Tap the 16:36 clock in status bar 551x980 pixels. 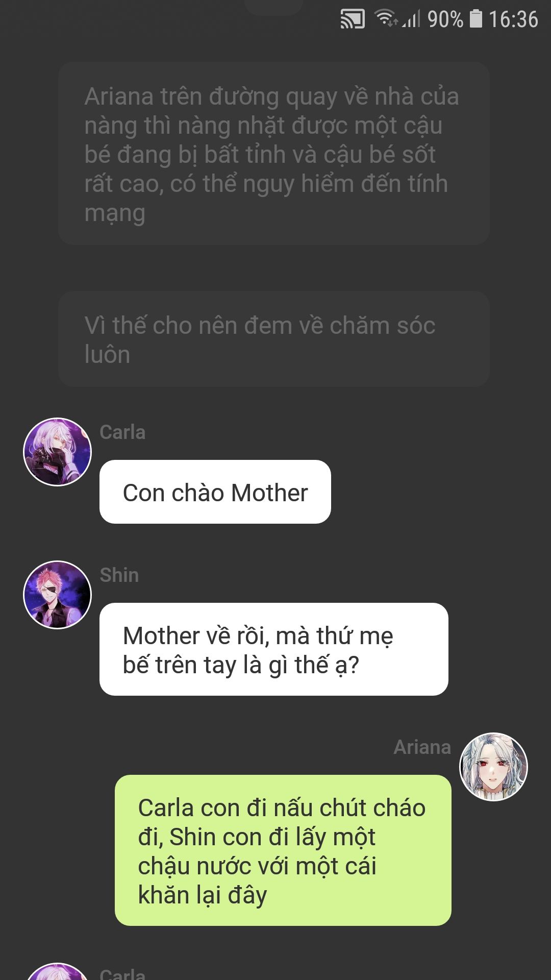coord(513,19)
